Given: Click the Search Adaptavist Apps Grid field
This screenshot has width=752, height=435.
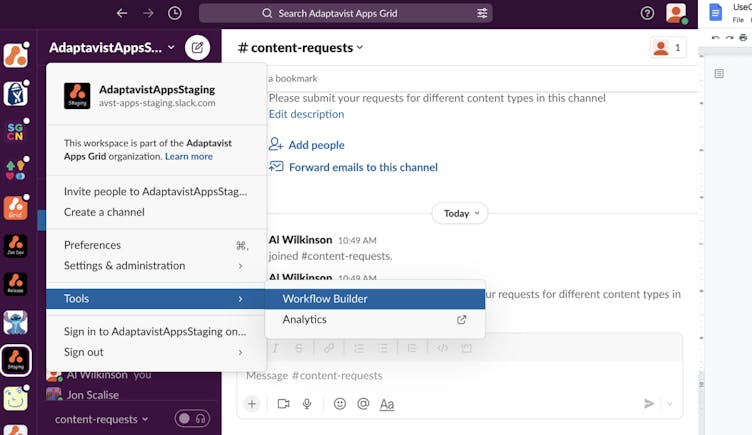Looking at the screenshot, I should (346, 13).
